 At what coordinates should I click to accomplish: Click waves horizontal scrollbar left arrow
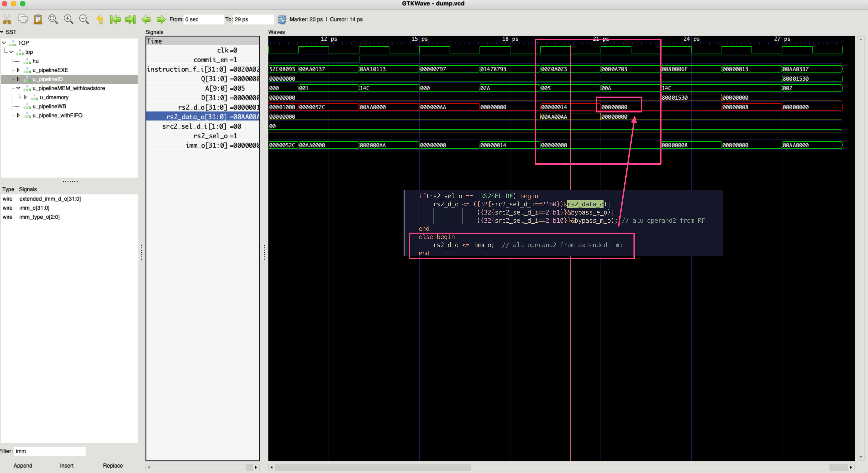point(272,467)
